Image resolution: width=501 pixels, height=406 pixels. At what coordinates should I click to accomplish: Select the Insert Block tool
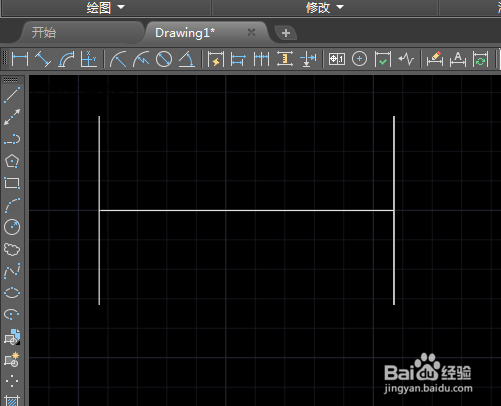coord(12,337)
